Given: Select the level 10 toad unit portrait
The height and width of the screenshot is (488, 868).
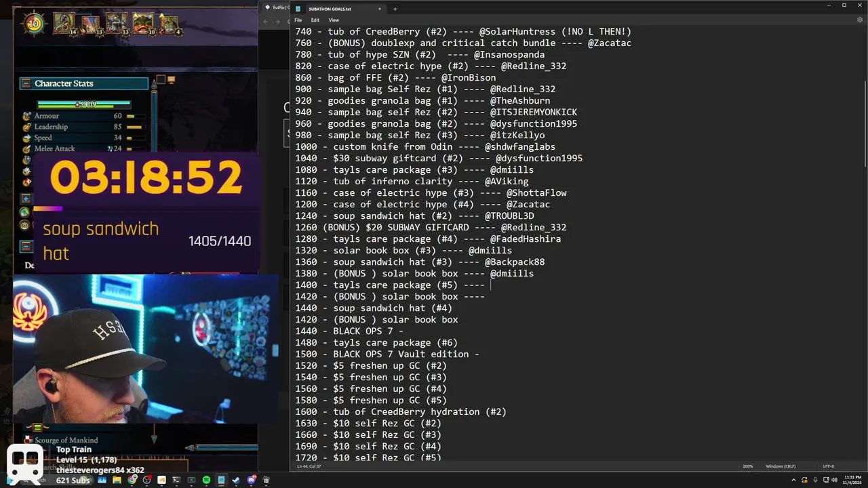Looking at the screenshot, I should point(143,24).
